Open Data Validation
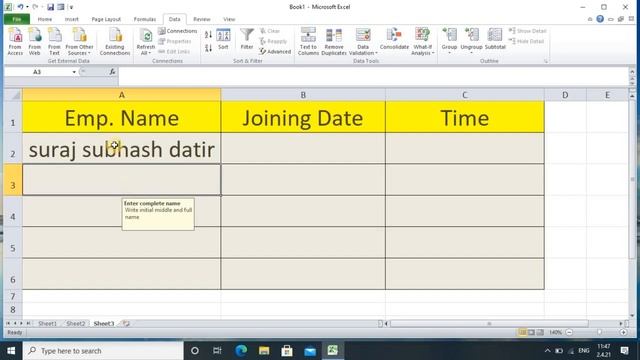Image resolution: width=640 pixels, height=360 pixels. [x=363, y=38]
